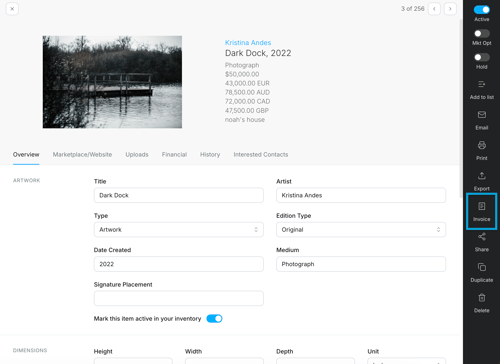This screenshot has width=500, height=364.
Task: Create an Invoice for this artwork
Action: click(482, 211)
